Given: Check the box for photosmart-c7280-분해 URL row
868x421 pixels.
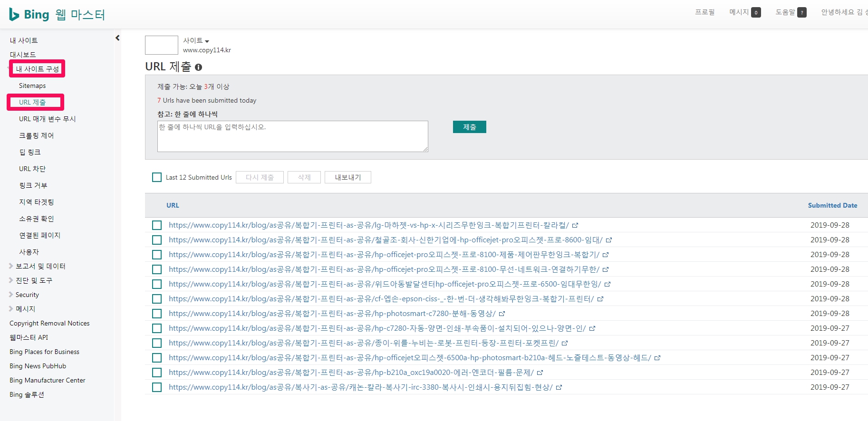Looking at the screenshot, I should click(x=157, y=314).
